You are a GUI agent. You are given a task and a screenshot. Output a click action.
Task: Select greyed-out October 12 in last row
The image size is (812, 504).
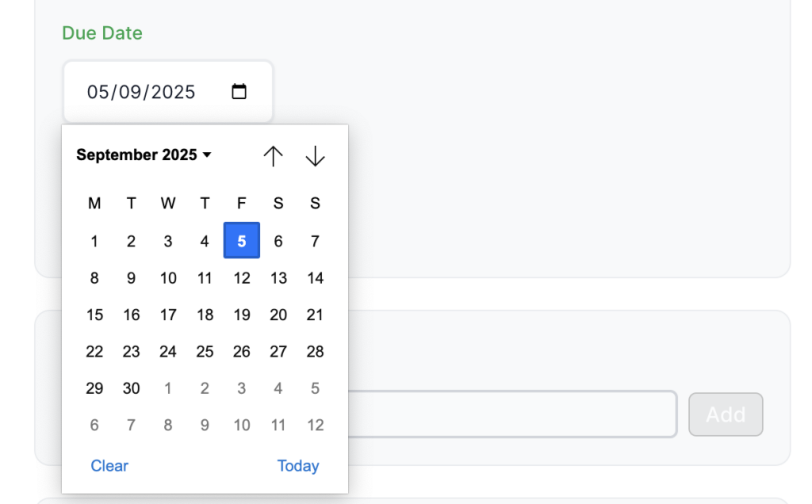[x=315, y=426]
